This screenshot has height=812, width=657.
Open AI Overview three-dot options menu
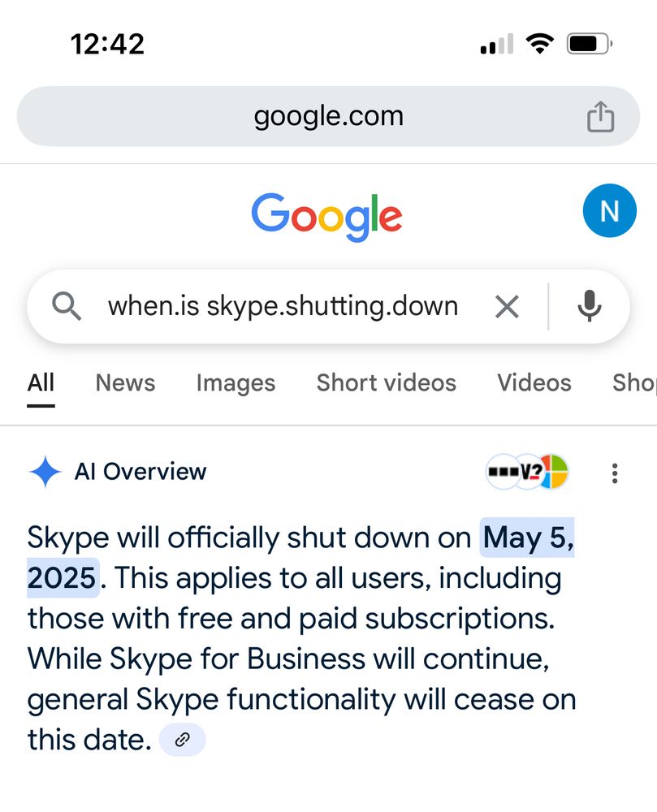(615, 473)
